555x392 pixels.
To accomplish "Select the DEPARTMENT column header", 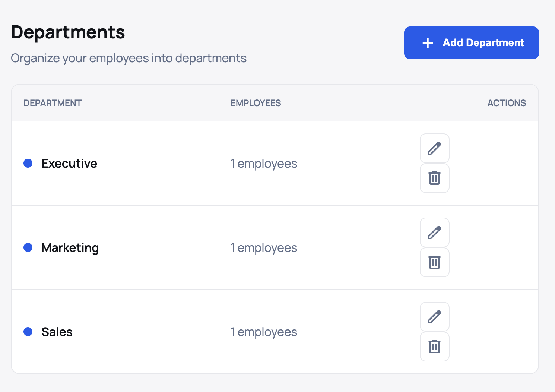I will 53,103.
